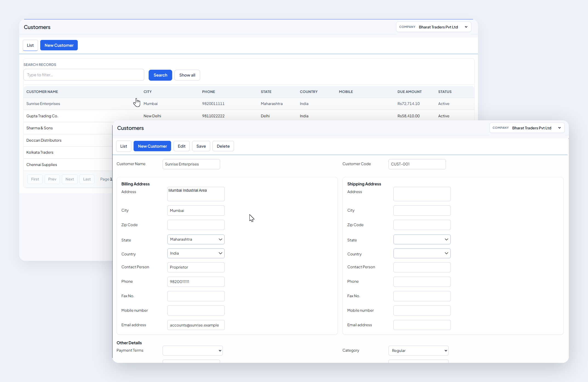Focus the Type to filter search box

click(x=84, y=75)
